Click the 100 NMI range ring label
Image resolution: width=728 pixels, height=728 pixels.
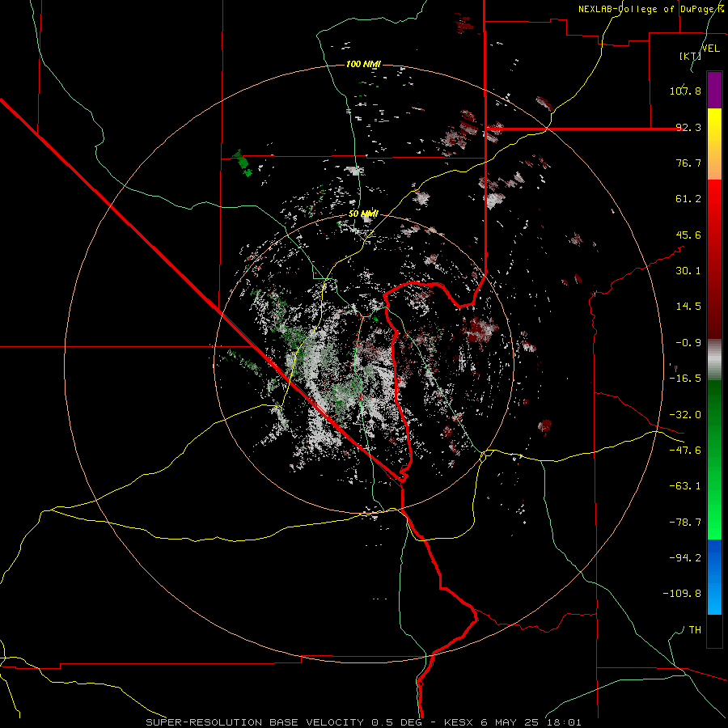pyautogui.click(x=363, y=64)
